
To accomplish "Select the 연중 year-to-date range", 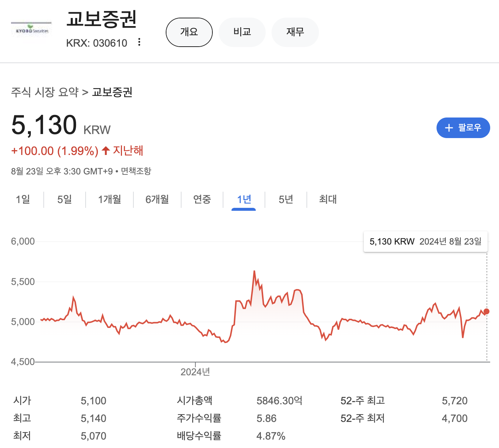I will pyautogui.click(x=202, y=199).
